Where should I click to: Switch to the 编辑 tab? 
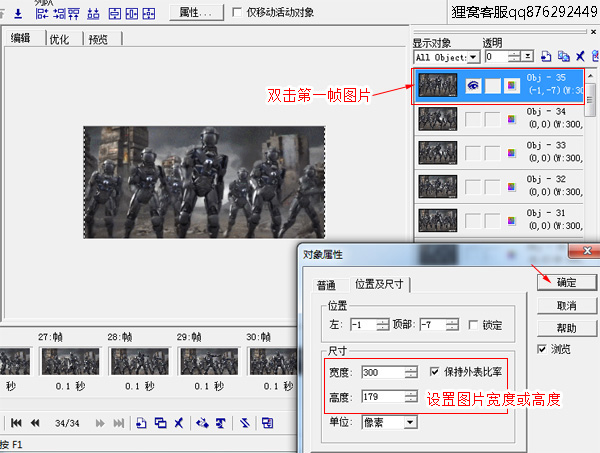pyautogui.click(x=21, y=38)
